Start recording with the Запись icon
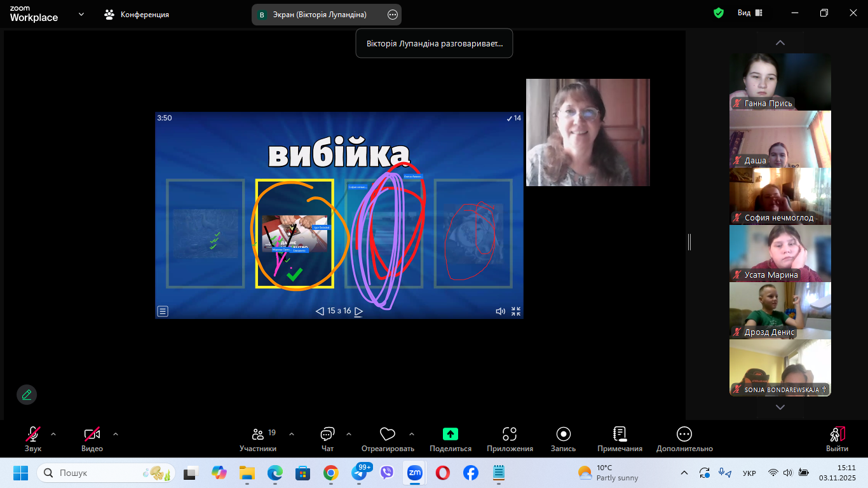The width and height of the screenshot is (868, 488). pos(563,435)
